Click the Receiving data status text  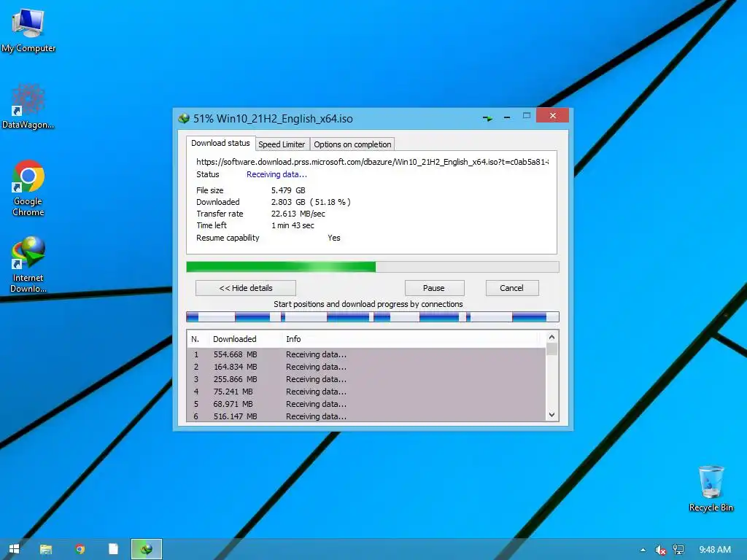tap(276, 174)
